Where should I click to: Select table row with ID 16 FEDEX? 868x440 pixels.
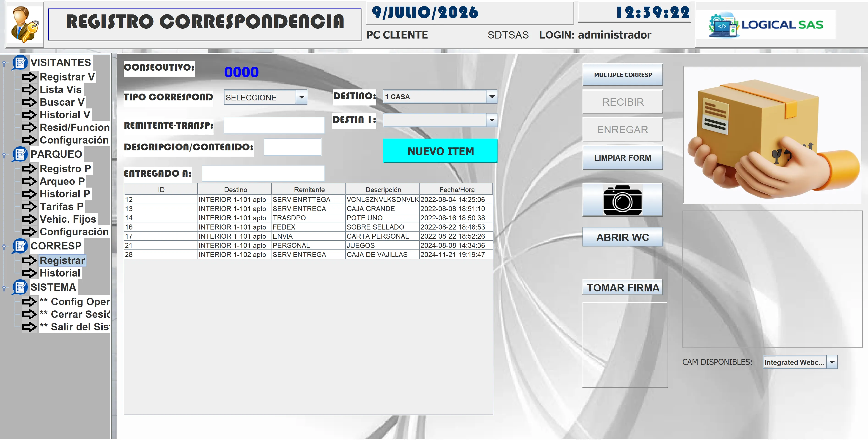pos(308,227)
